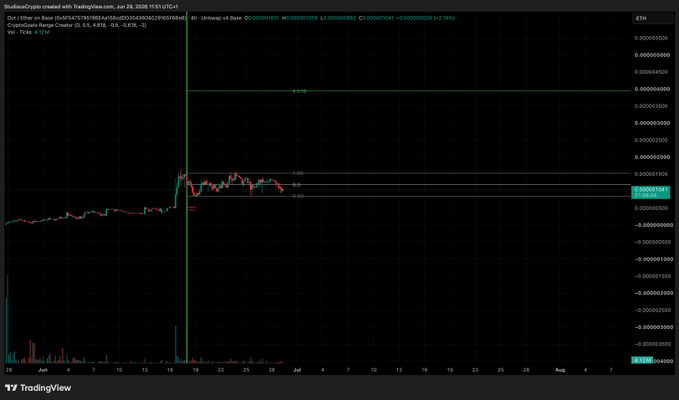Click the 4h interval label in the legend
The height and width of the screenshot is (400, 679).
194,18
